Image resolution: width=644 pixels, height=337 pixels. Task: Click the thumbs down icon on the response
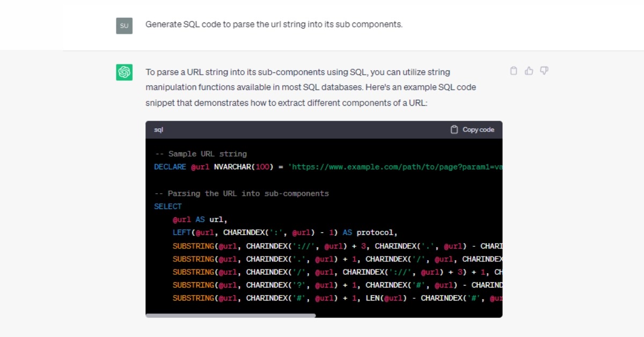[544, 71]
